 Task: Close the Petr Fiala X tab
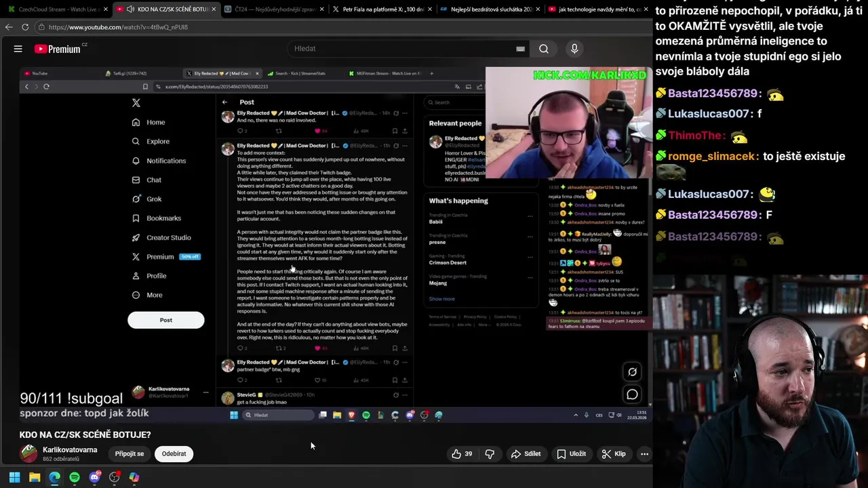pos(429,9)
